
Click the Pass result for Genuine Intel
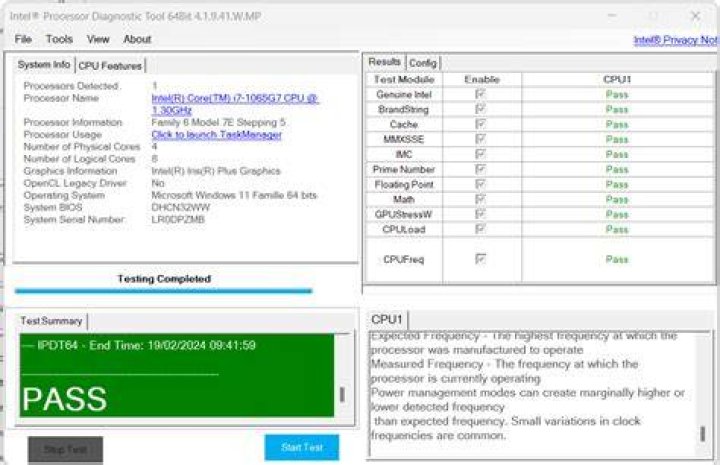point(617,95)
